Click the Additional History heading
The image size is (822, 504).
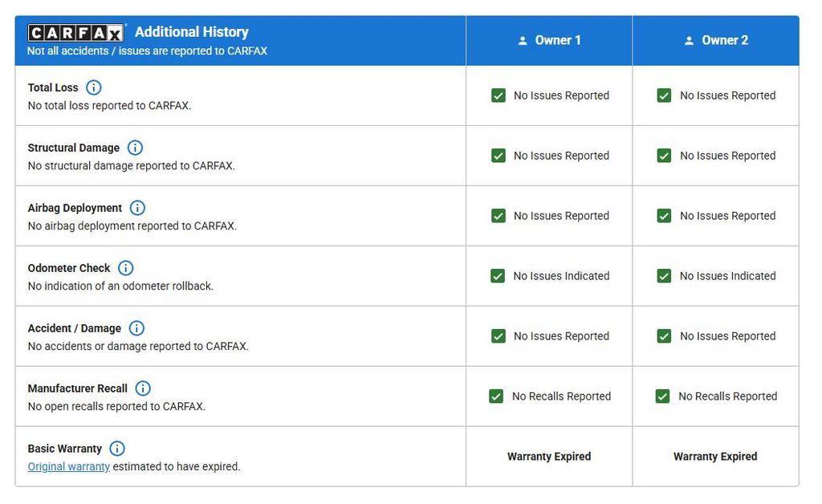pos(192,32)
